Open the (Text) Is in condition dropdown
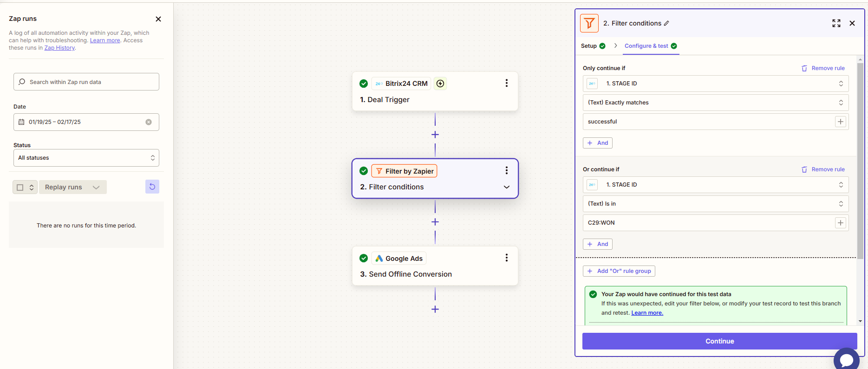 716,204
